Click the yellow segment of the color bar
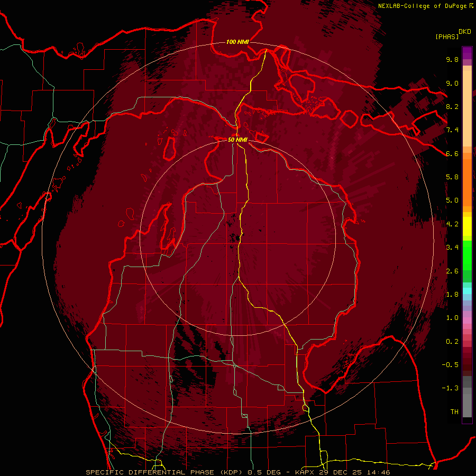 click(x=467, y=226)
